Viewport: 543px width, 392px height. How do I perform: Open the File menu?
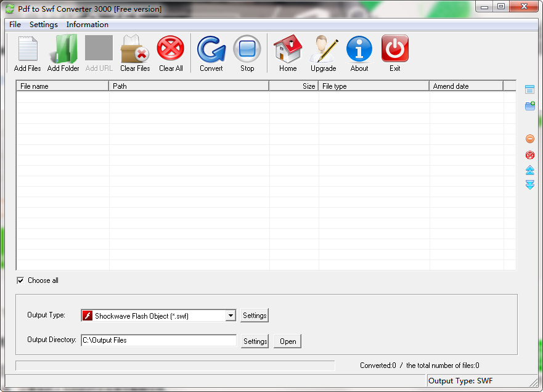tap(15, 25)
